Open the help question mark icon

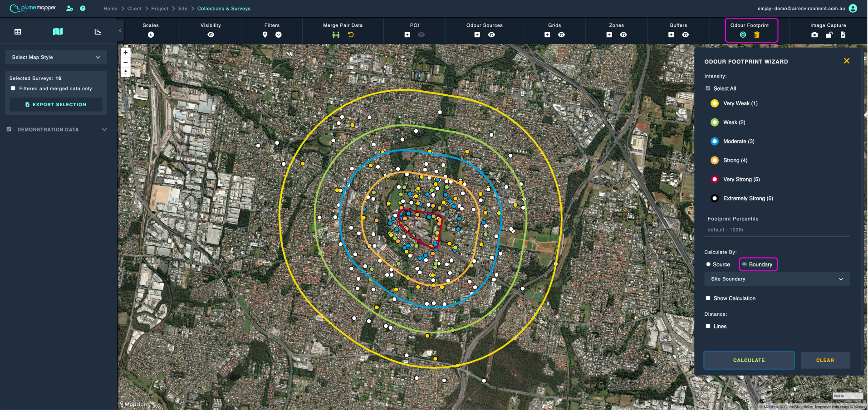[x=83, y=8]
